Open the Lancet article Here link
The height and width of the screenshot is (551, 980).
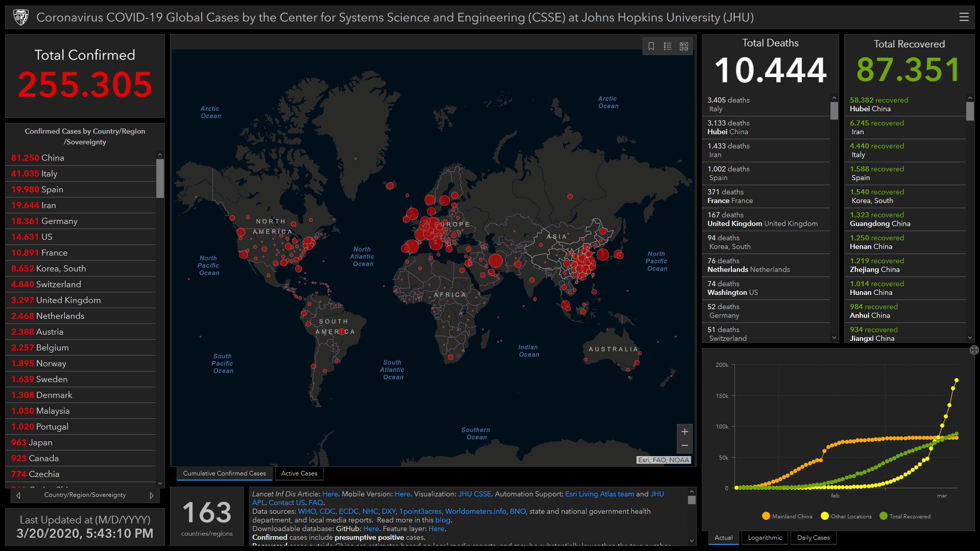(330, 494)
